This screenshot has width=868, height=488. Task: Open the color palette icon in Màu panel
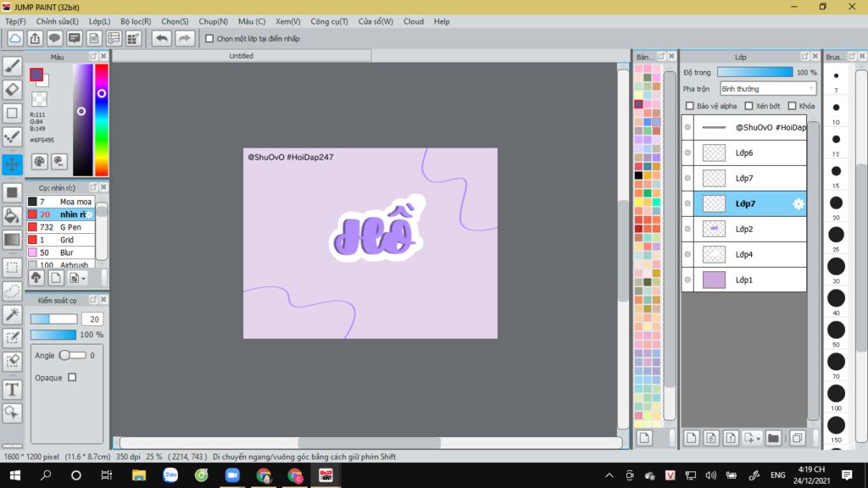click(39, 162)
